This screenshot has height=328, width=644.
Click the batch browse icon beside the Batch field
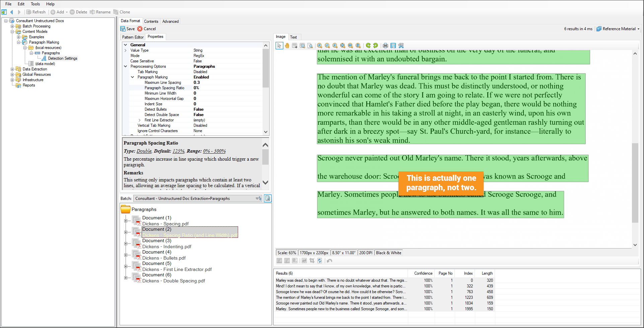point(268,199)
